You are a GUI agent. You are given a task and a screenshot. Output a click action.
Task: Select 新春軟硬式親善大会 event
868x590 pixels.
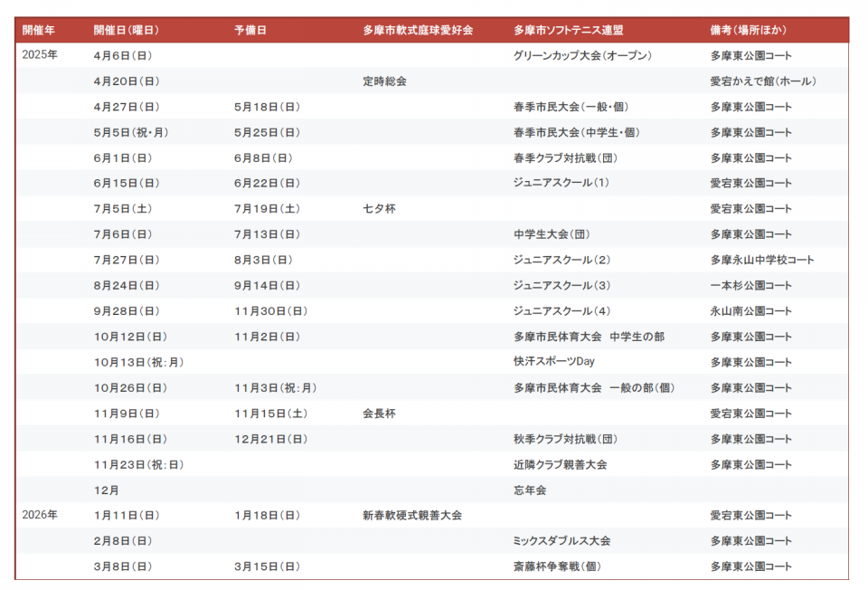pyautogui.click(x=412, y=515)
